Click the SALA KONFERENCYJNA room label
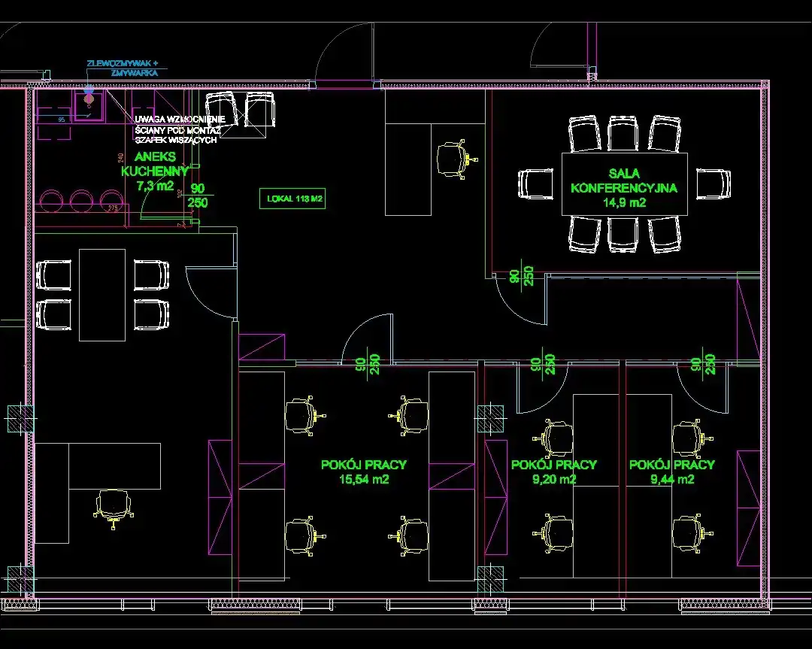Screen dimensions: 812x649 pos(624,180)
